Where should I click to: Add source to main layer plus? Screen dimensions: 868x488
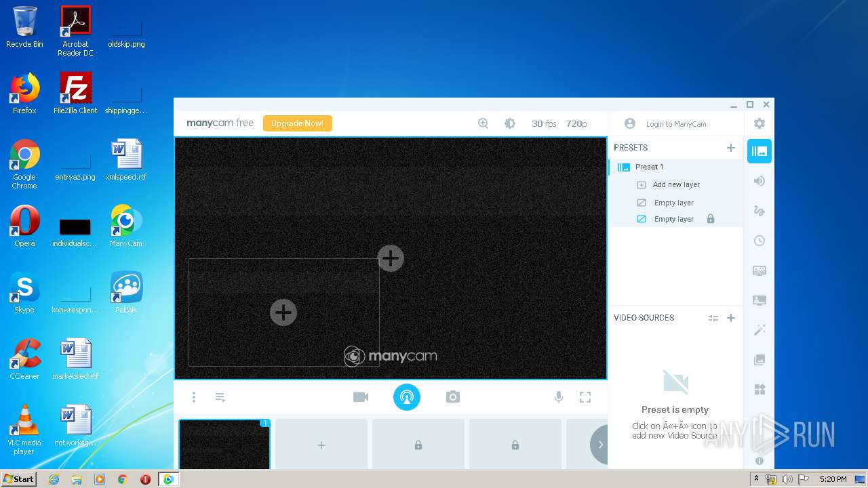coord(391,258)
